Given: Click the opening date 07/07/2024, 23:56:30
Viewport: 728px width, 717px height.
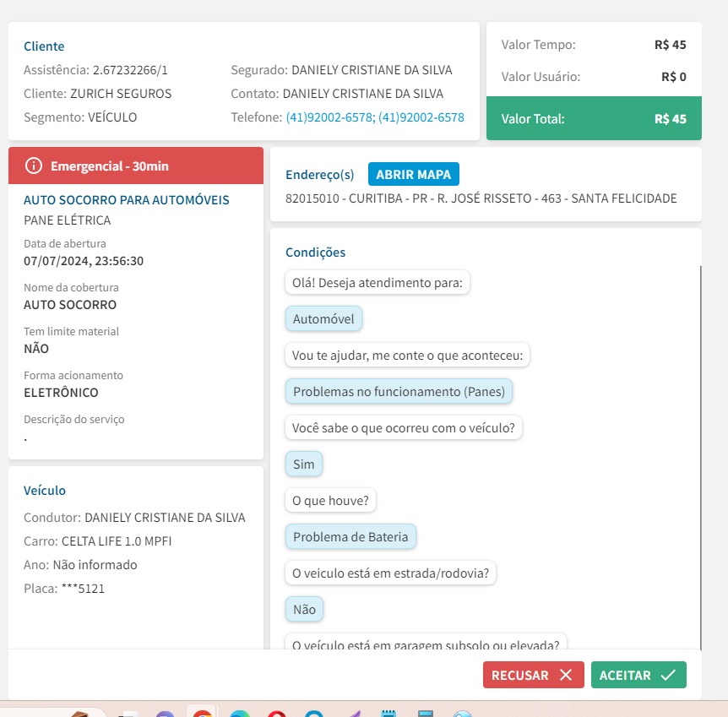Looking at the screenshot, I should [84, 260].
